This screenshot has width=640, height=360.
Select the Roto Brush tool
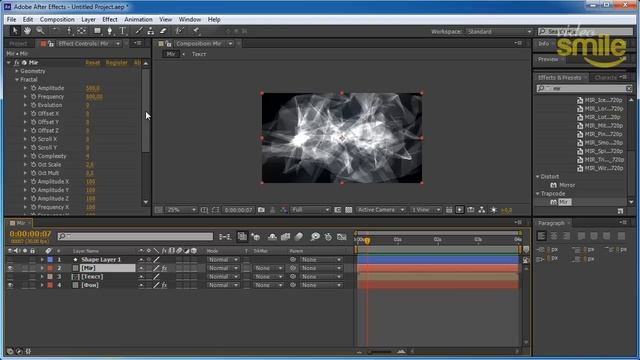180,31
